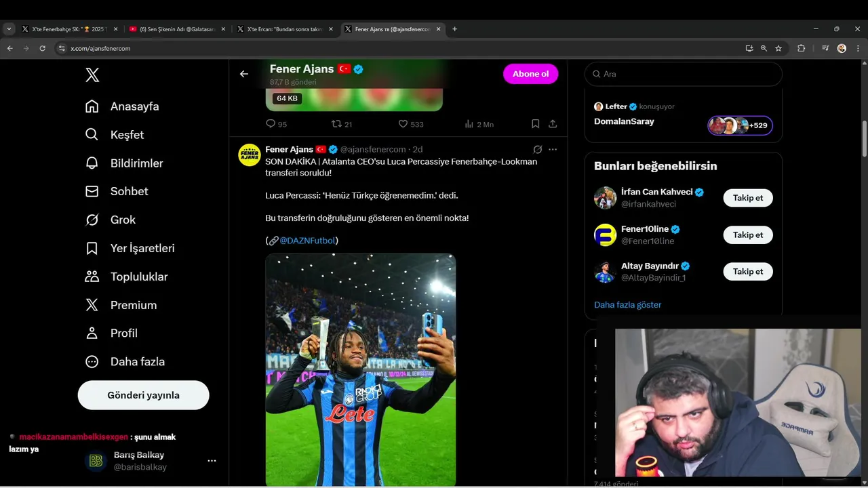Open Fener10line profile avatar
The image size is (868, 488).
(x=605, y=235)
